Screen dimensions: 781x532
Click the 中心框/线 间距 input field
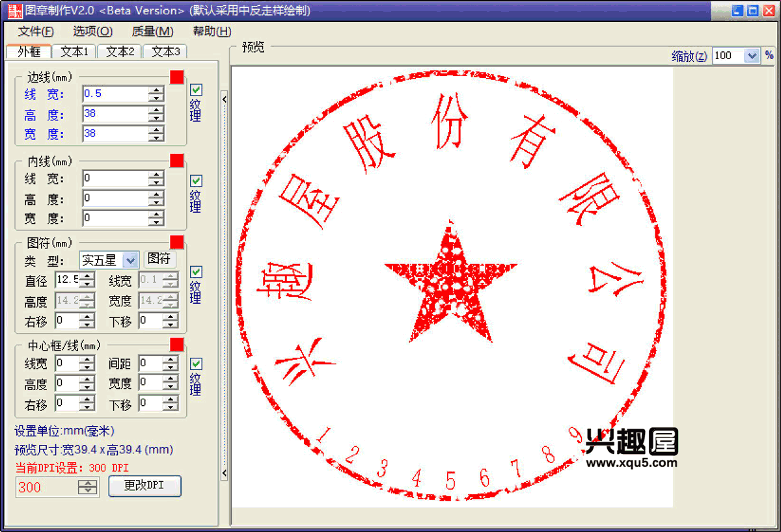coord(150,363)
